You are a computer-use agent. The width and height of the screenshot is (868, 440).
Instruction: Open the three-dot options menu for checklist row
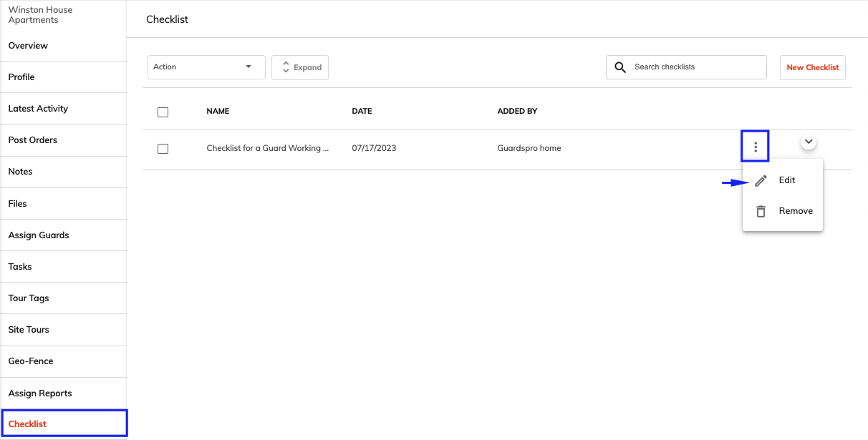(756, 147)
